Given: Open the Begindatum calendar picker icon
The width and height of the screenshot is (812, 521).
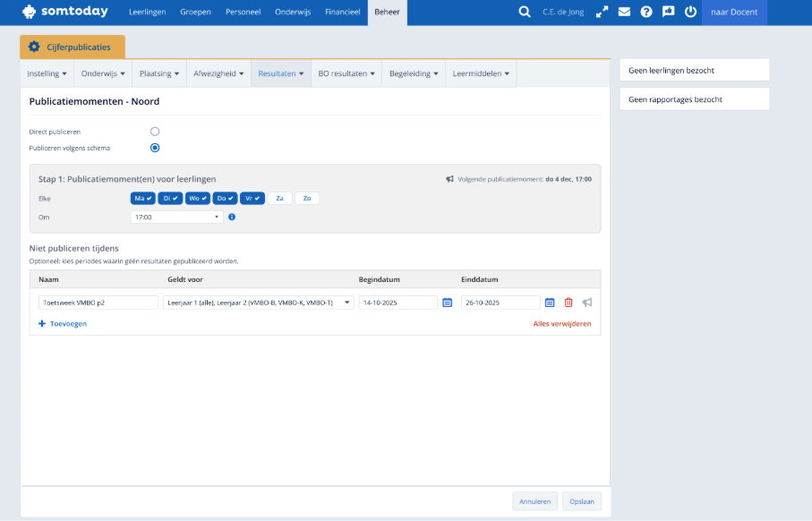Looking at the screenshot, I should [448, 303].
